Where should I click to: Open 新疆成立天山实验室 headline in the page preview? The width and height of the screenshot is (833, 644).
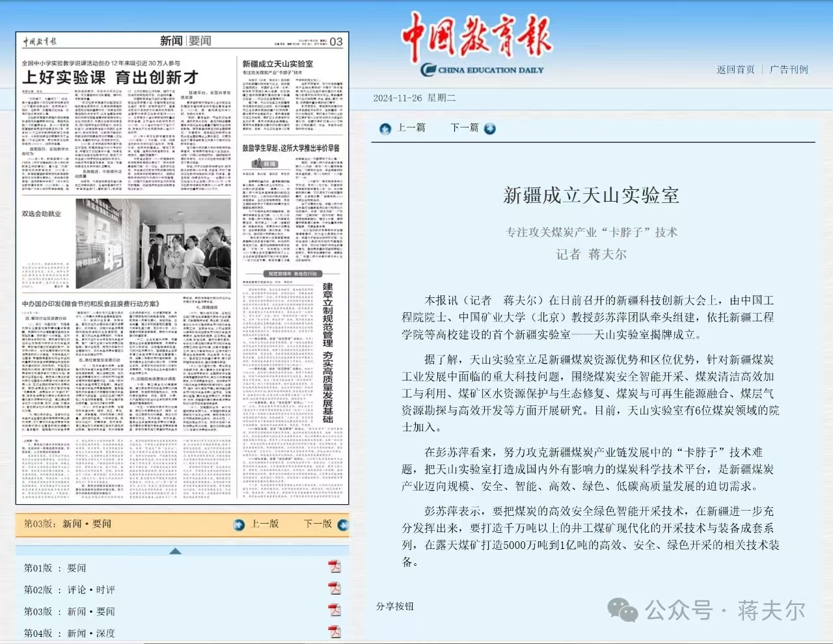pos(277,64)
